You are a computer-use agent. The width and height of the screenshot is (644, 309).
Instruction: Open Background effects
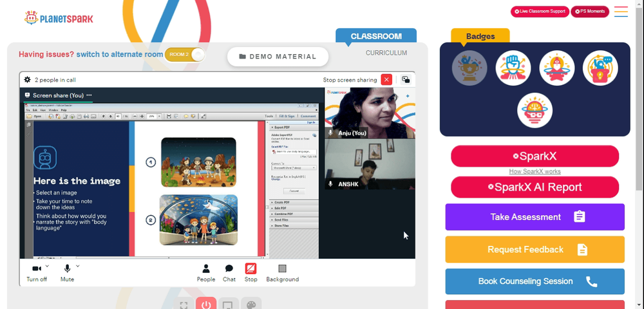(282, 274)
